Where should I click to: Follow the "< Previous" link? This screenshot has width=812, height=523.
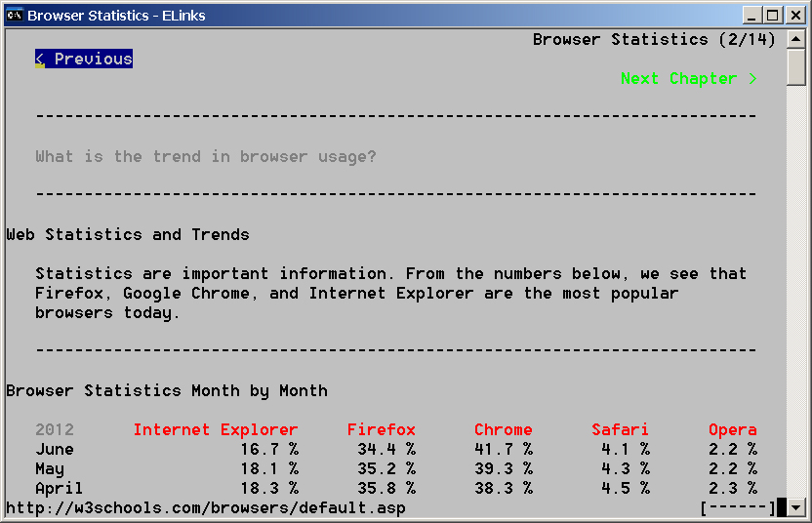pyautogui.click(x=84, y=59)
